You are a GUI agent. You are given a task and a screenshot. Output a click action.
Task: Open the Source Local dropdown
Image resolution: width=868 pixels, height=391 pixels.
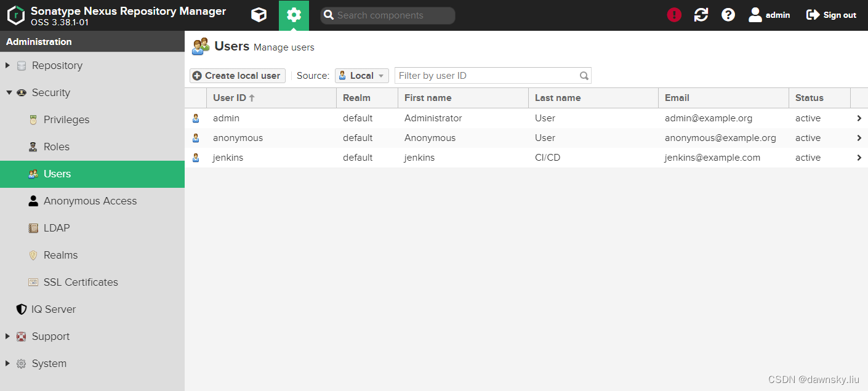[x=362, y=76]
